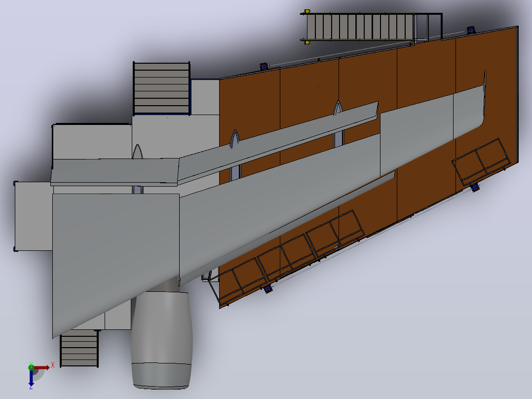Select the small staircase beside the axis triad
The width and height of the screenshot is (532, 399).
tap(79, 349)
